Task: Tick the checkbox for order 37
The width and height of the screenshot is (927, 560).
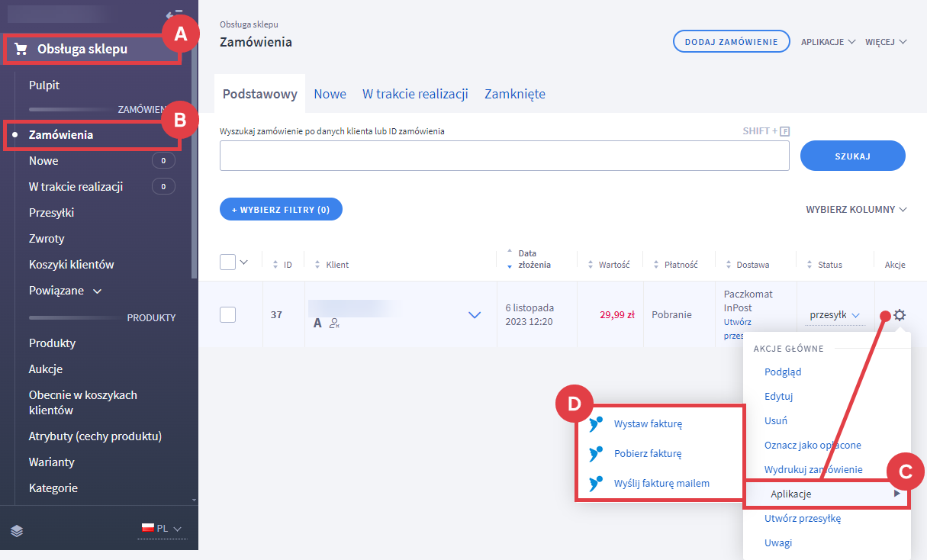Action: (x=227, y=314)
